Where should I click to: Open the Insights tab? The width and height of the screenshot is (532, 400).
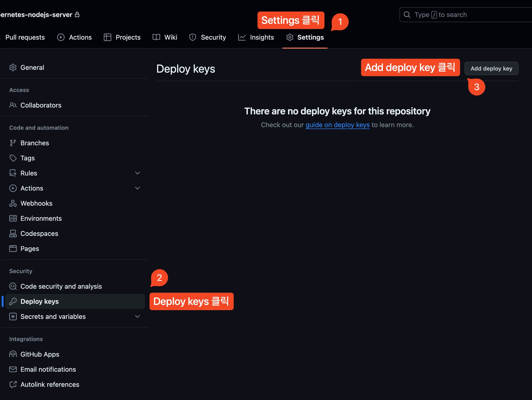pyautogui.click(x=256, y=37)
